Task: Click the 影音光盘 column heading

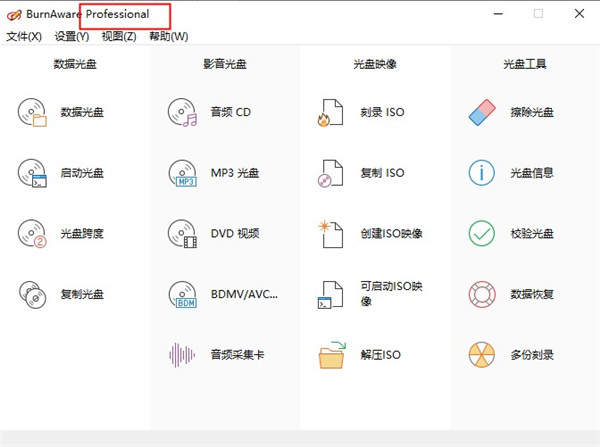Action: click(x=225, y=64)
